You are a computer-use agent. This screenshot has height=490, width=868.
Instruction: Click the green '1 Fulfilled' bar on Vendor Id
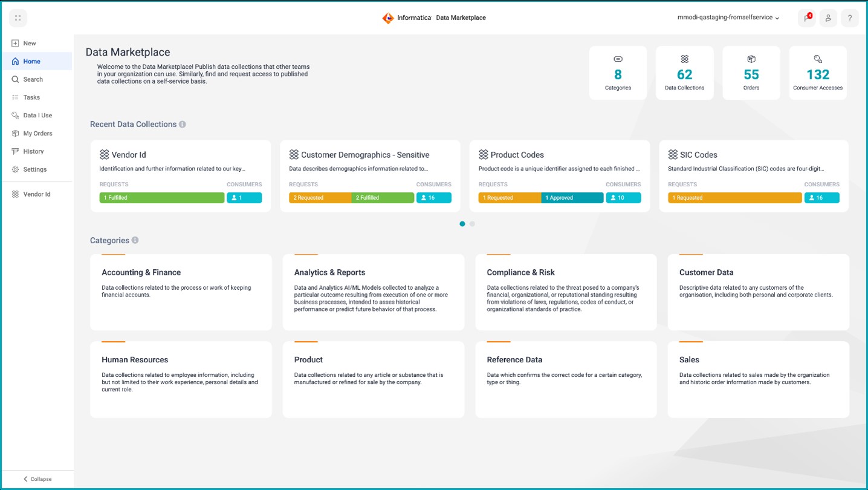[x=161, y=198]
